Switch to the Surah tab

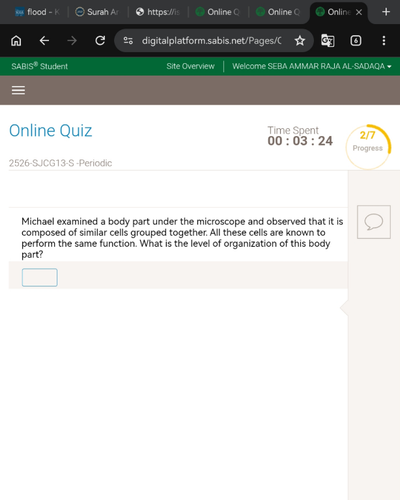tap(97, 12)
